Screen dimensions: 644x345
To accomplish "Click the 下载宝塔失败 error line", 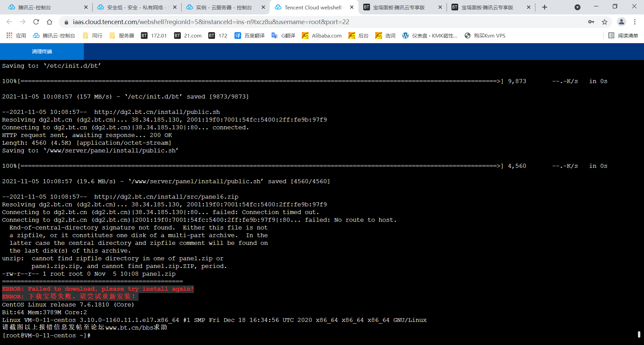I will (70, 296).
